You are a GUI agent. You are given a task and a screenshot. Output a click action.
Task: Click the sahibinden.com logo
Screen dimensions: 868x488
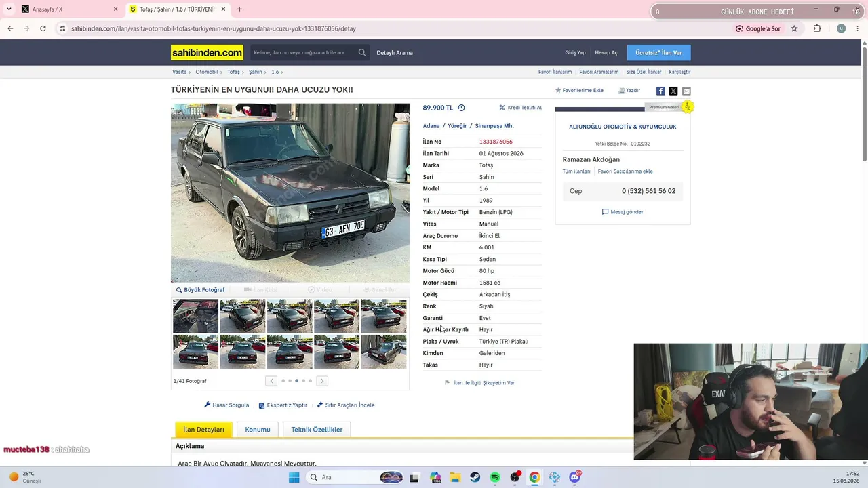(x=207, y=52)
